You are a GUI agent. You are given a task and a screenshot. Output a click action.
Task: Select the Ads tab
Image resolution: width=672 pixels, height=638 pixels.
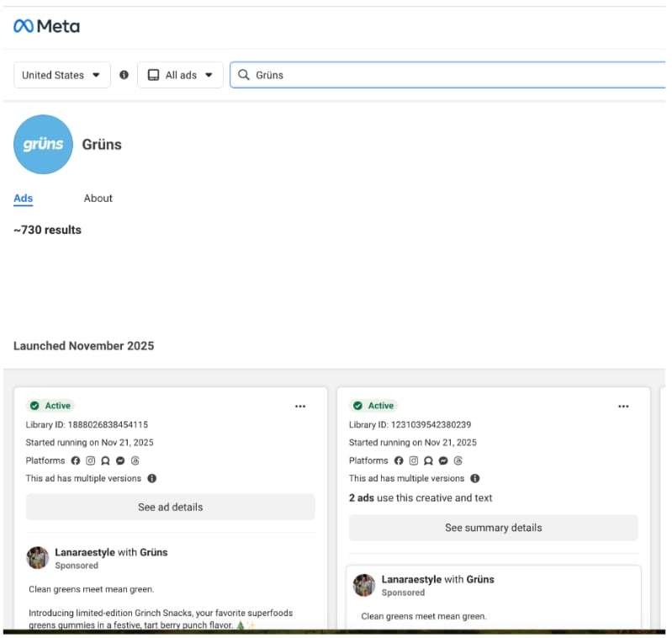pos(24,198)
